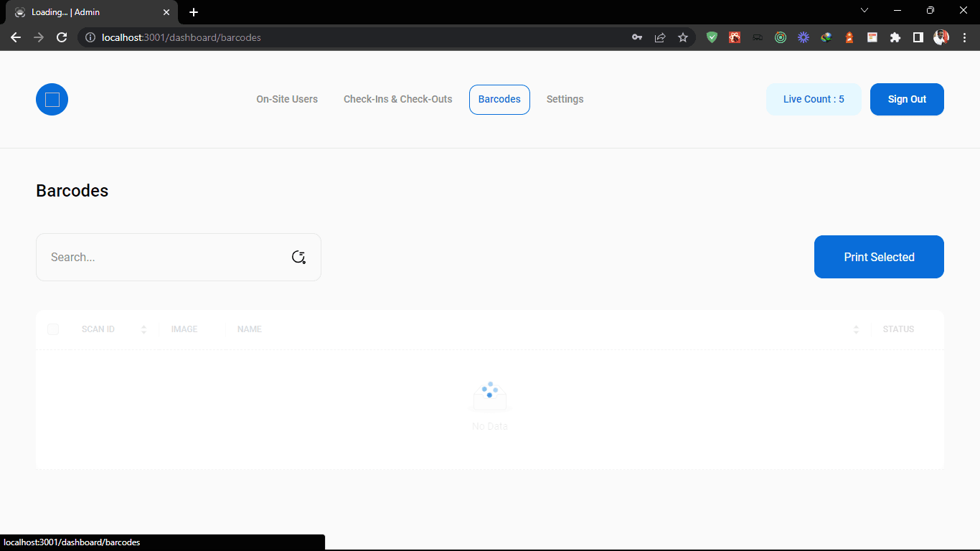The image size is (980, 551).
Task: Click the Sign Out button
Action: point(907,99)
